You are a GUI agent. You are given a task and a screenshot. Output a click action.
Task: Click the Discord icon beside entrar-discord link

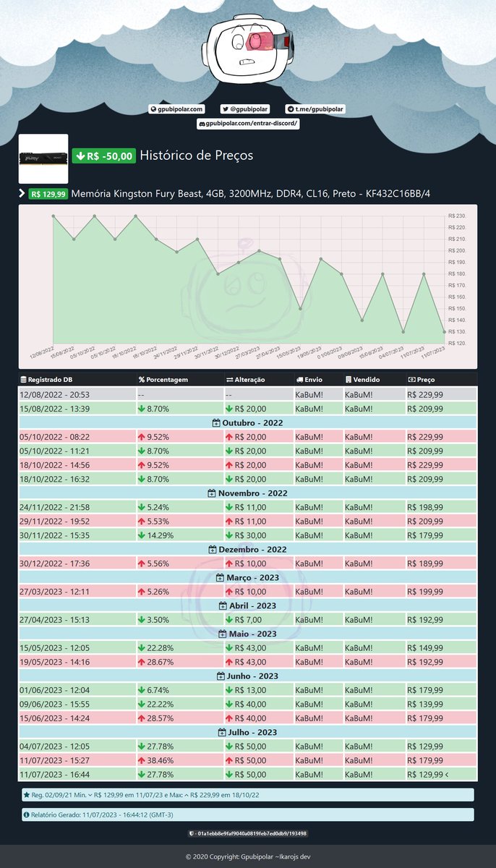(201, 124)
